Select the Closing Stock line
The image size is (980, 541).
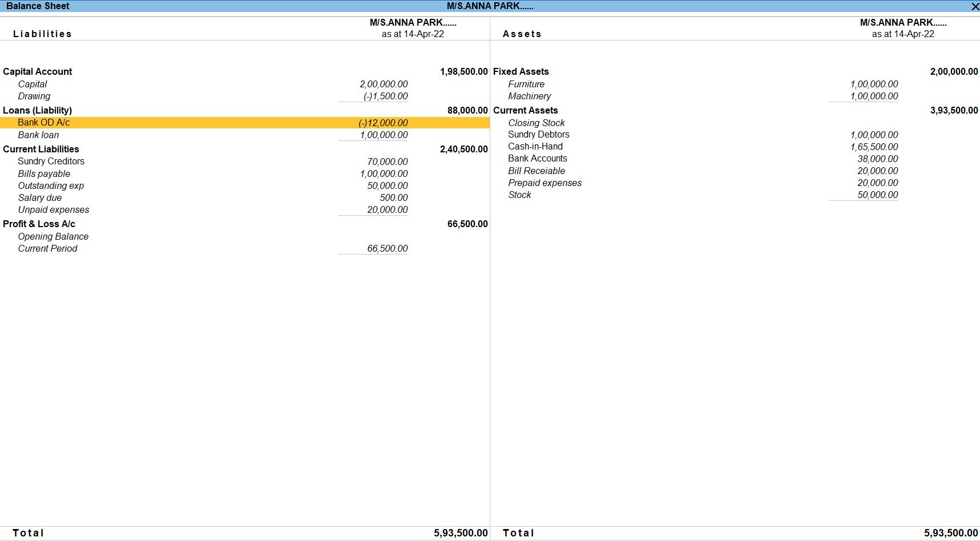(536, 123)
